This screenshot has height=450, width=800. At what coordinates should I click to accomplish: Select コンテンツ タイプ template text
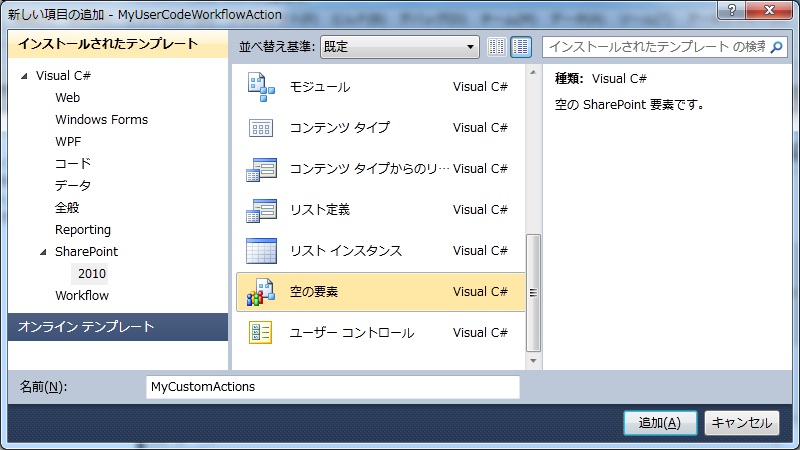[x=340, y=128]
